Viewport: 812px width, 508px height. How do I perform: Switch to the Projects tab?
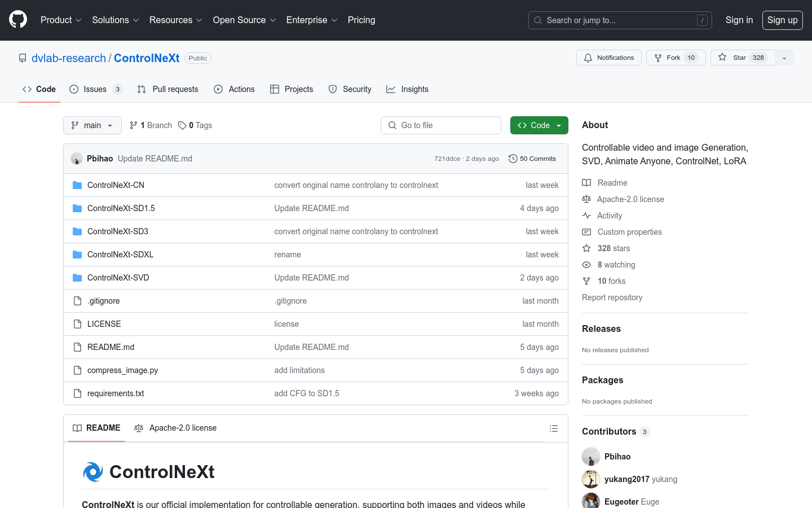click(x=292, y=89)
